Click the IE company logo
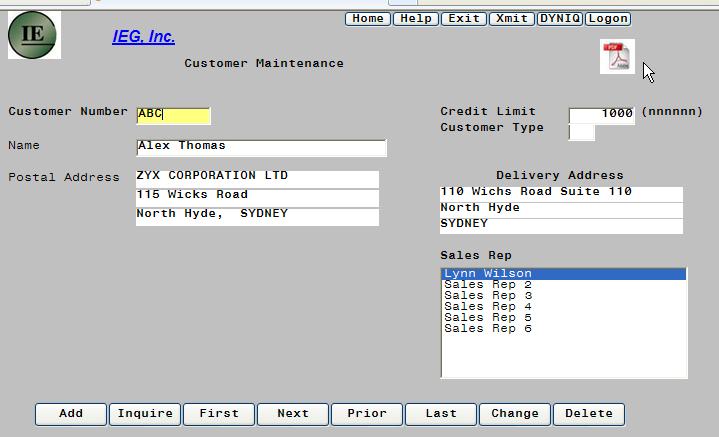Screen dimensions: 719x437 click(33, 35)
